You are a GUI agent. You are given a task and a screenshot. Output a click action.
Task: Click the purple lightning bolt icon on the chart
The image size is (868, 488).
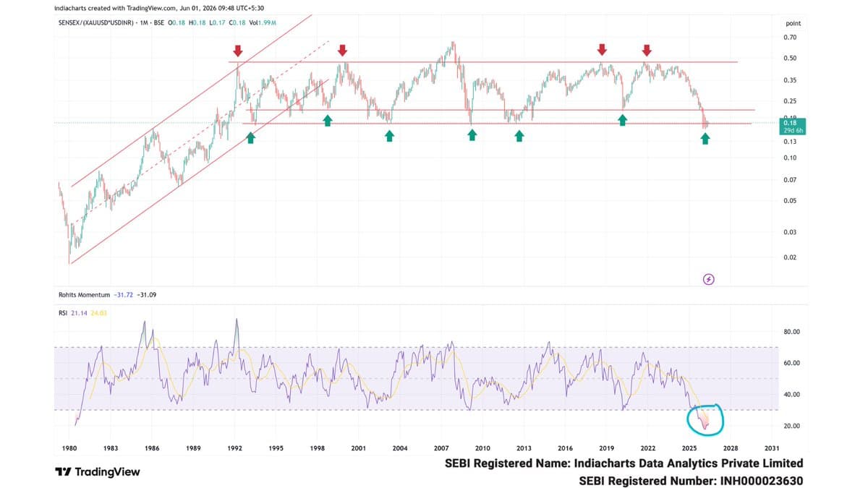(710, 279)
